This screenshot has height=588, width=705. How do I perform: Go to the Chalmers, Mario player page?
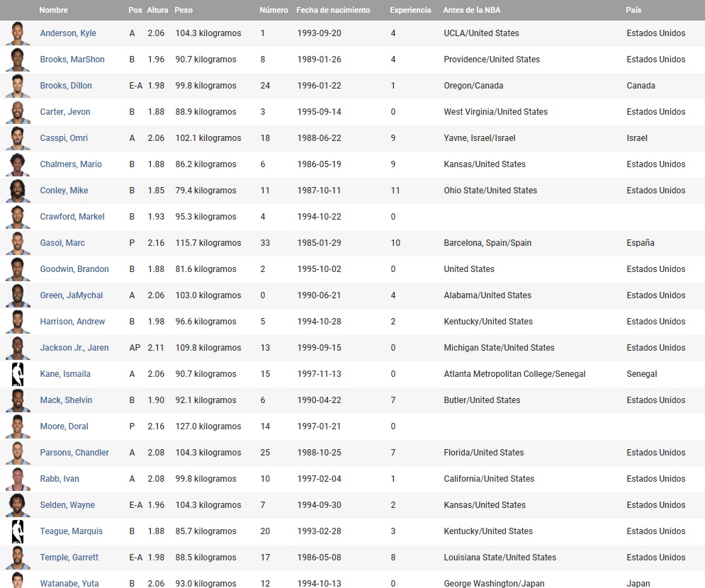(71, 164)
